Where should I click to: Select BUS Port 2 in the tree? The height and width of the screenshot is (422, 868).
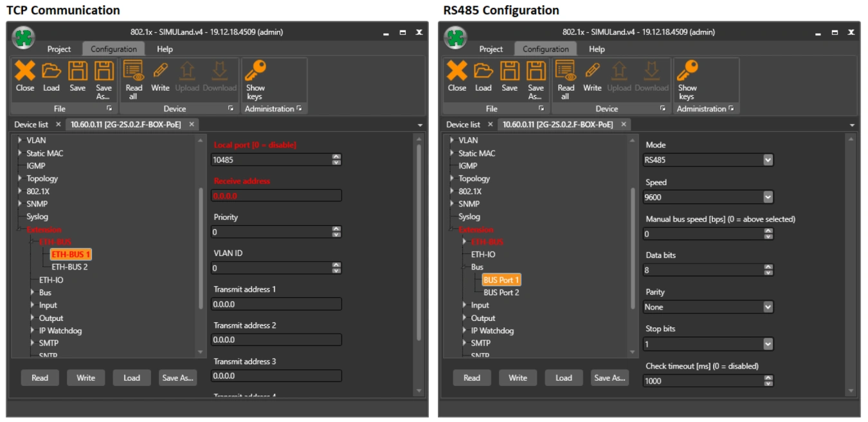(x=501, y=293)
